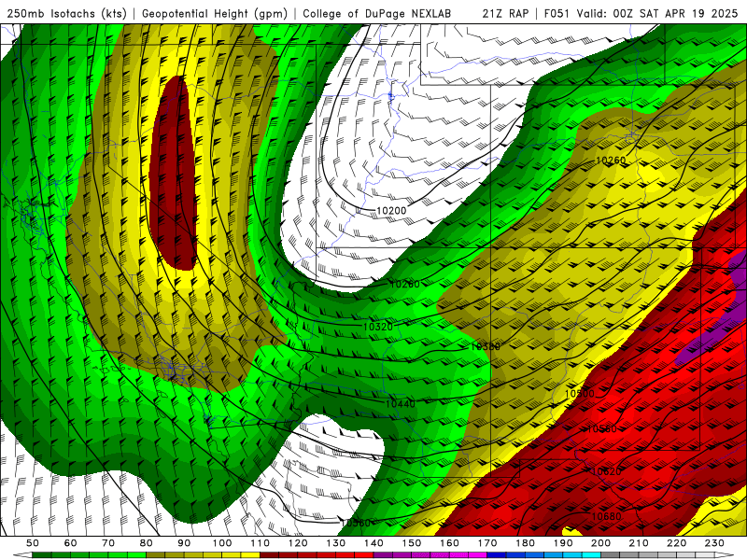
Task: Click the 120 value on the color scale
Action: (x=298, y=543)
